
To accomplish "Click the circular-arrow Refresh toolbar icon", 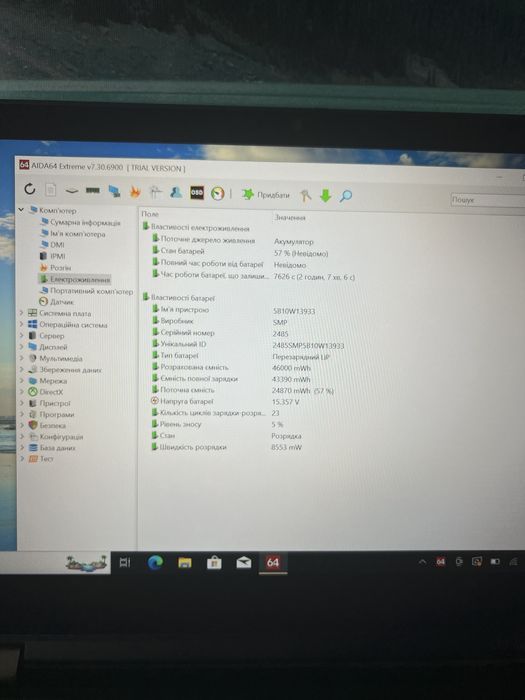I will pos(29,189).
